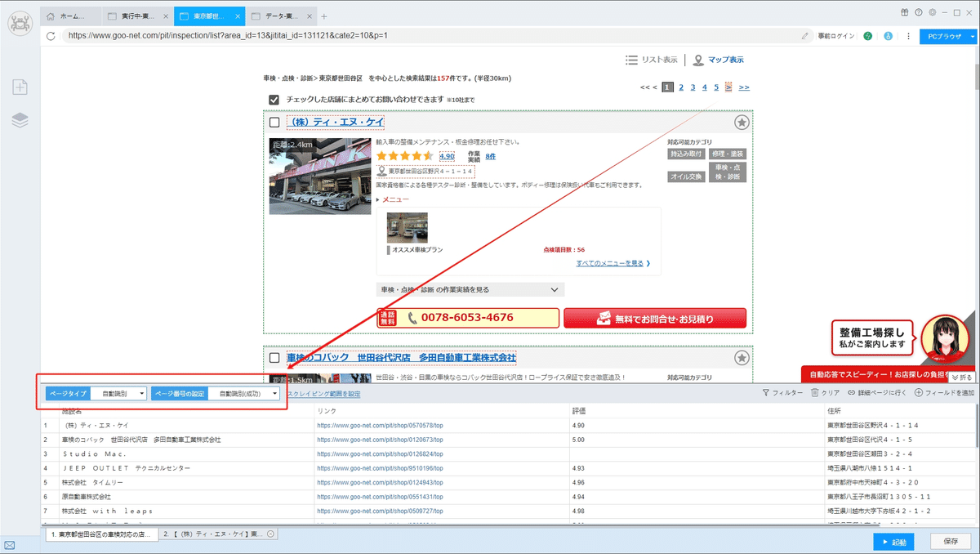Favorite ティ・エヌ・ケイ with star icon
The height and width of the screenshot is (554, 980).
click(741, 123)
